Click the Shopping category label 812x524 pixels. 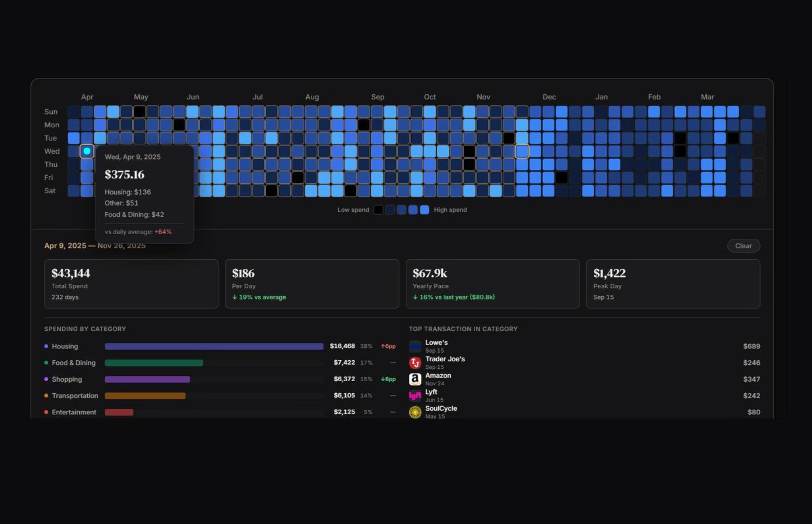(x=67, y=379)
